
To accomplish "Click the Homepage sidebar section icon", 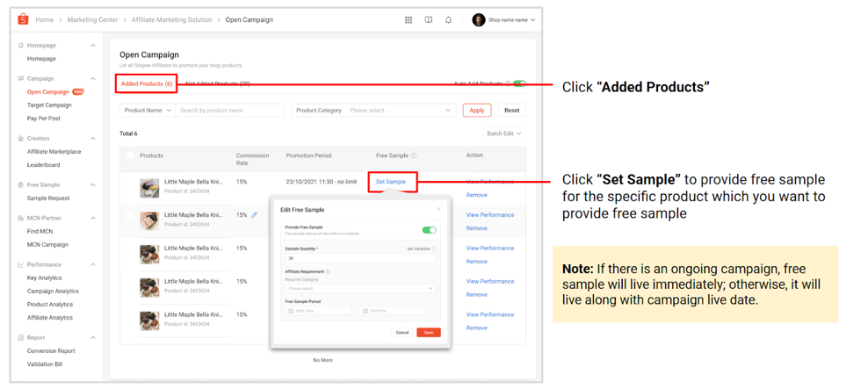I will coord(21,46).
